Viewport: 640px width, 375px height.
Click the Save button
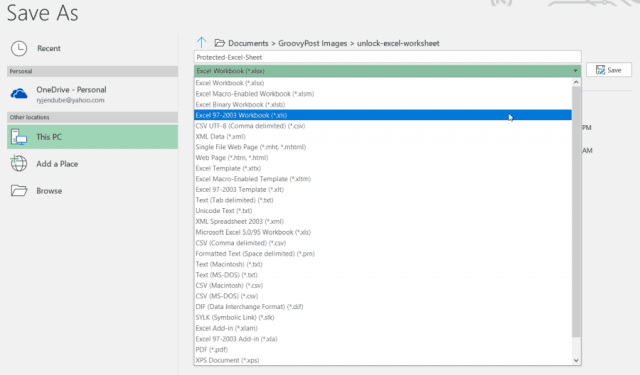coord(609,70)
